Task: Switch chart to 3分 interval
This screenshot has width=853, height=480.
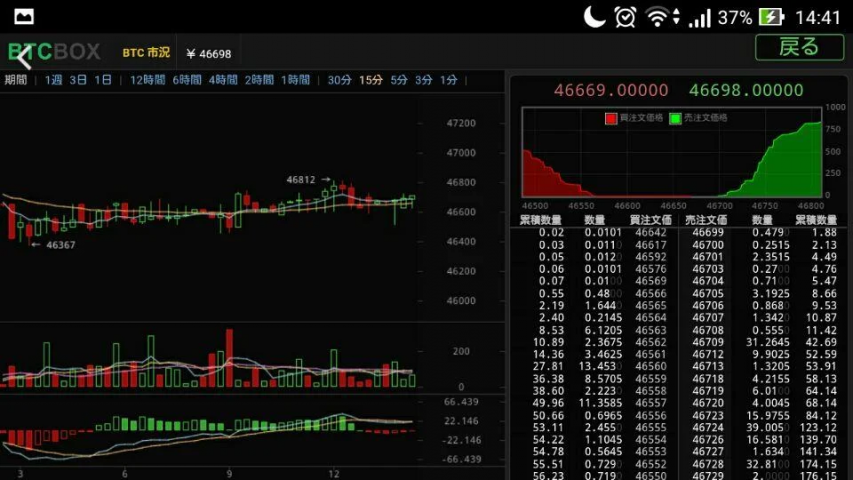Action: click(424, 80)
